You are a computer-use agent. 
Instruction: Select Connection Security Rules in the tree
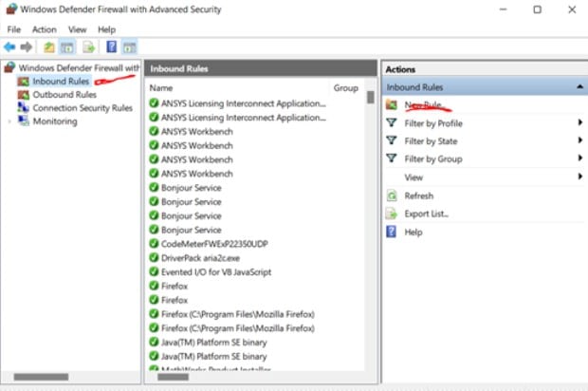pos(83,108)
